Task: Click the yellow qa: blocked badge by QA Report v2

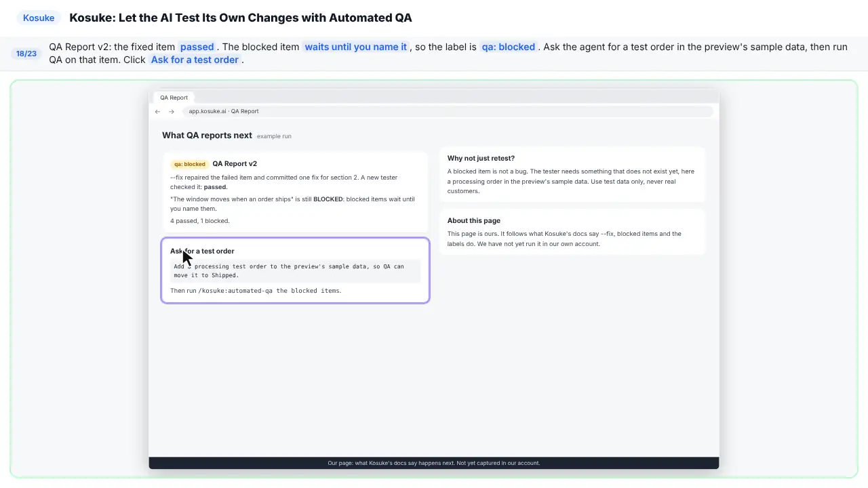Action: (x=190, y=164)
